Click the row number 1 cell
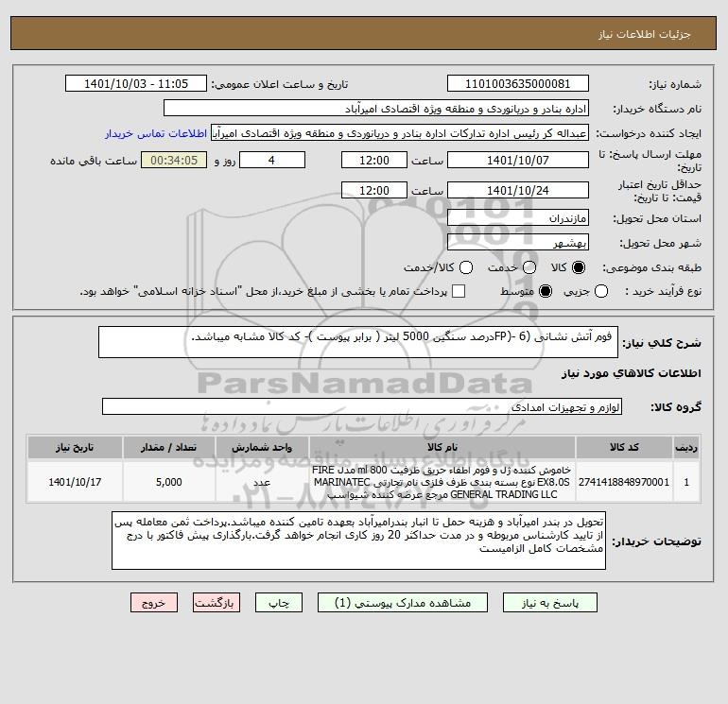728x704 pixels. [x=686, y=482]
